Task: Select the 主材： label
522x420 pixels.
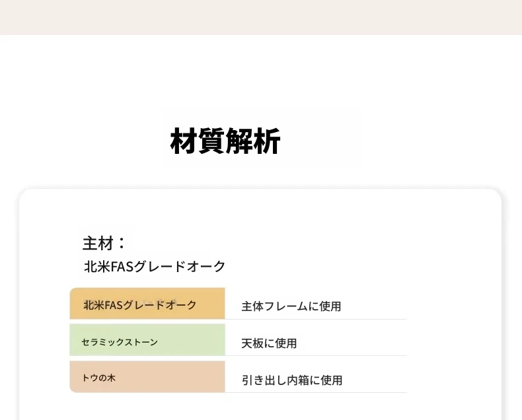Action: coord(104,243)
